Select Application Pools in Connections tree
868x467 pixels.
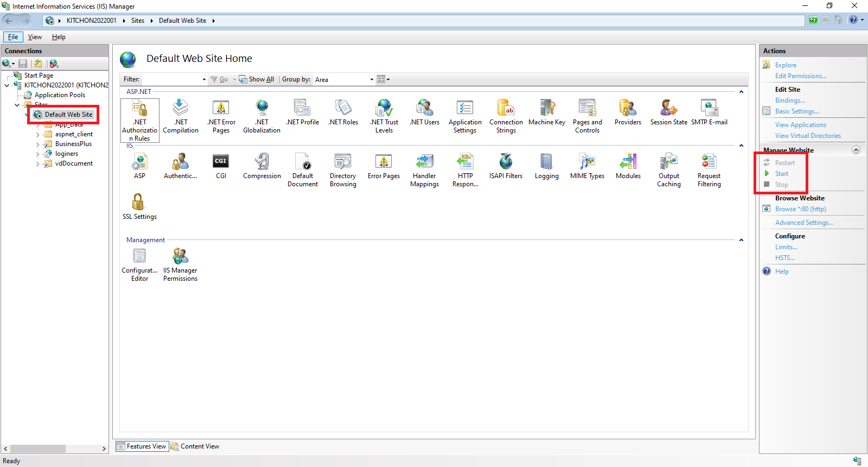point(60,95)
